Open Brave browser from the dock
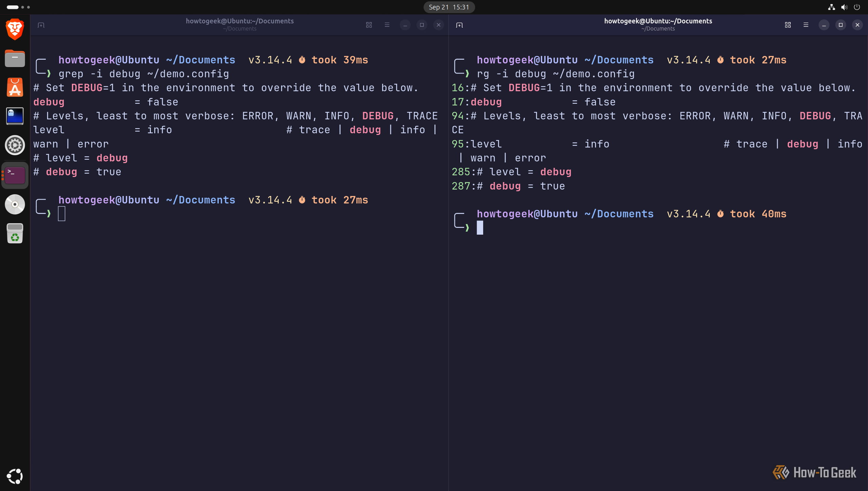 pos(15,29)
